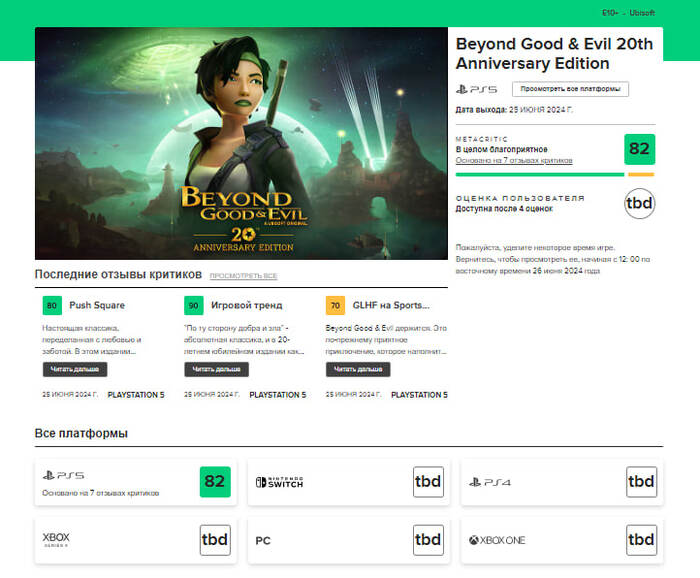Click the PS5 logo under Все платформы
The height and width of the screenshot is (578, 700).
(x=63, y=475)
